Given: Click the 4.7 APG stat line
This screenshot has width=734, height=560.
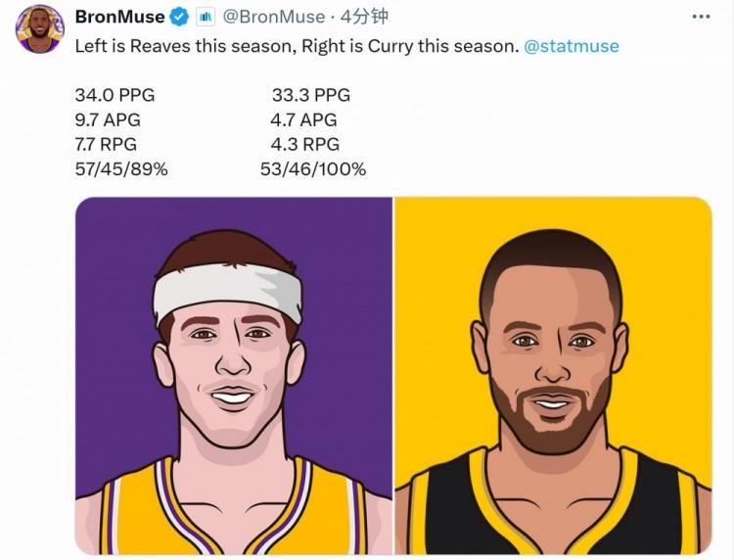Looking at the screenshot, I should click(x=303, y=119).
